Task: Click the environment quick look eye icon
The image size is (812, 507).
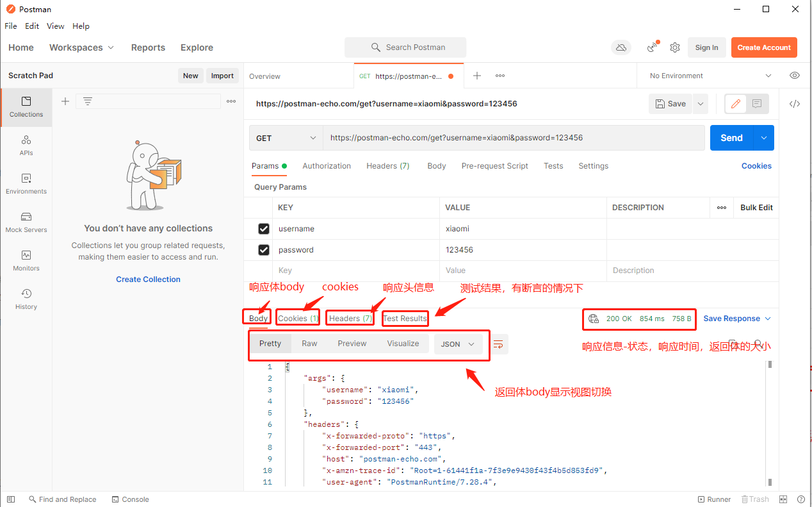Action: pyautogui.click(x=795, y=76)
